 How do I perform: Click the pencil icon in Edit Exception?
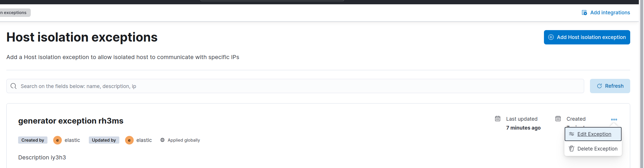(571, 134)
